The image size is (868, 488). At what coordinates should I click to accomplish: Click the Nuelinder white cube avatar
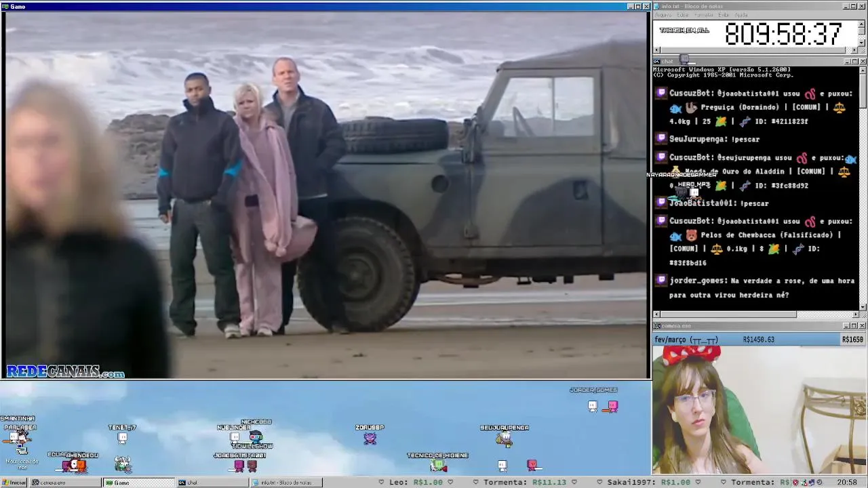235,438
